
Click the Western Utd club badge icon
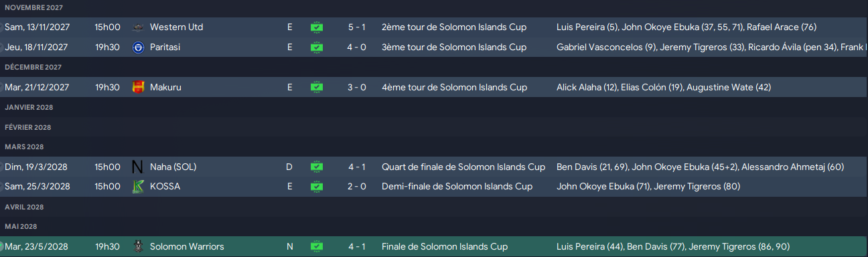coord(138,27)
